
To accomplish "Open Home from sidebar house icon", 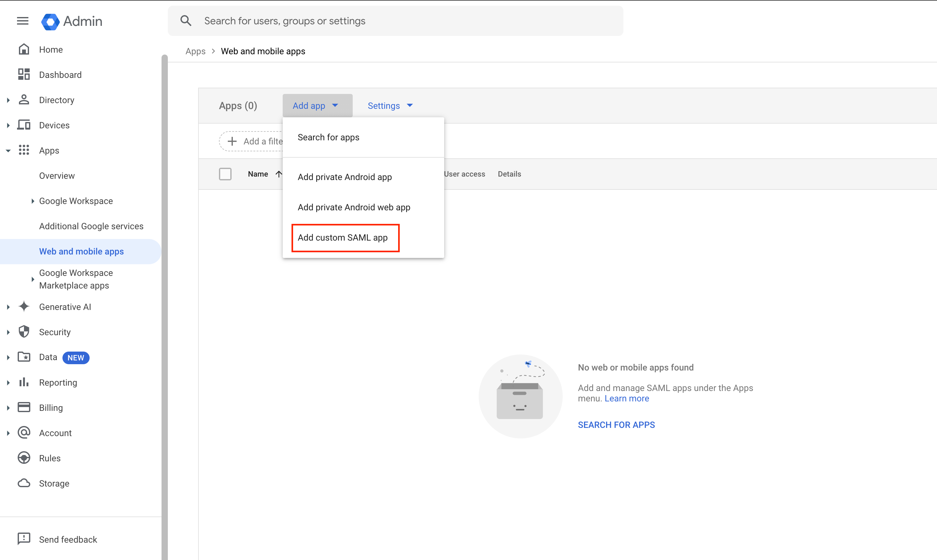I will (24, 50).
